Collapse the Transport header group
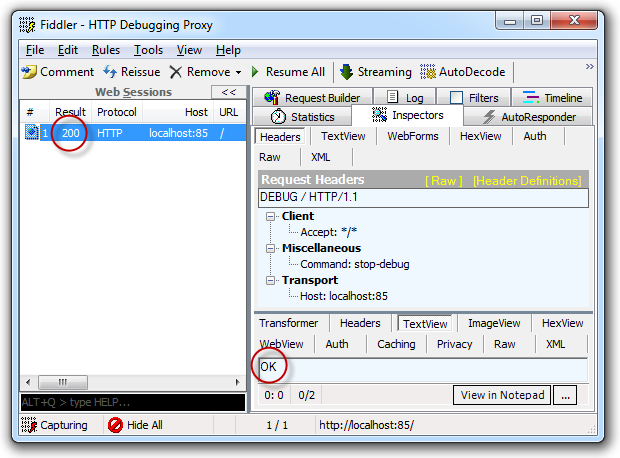Screen dimensions: 620x458 [270, 280]
